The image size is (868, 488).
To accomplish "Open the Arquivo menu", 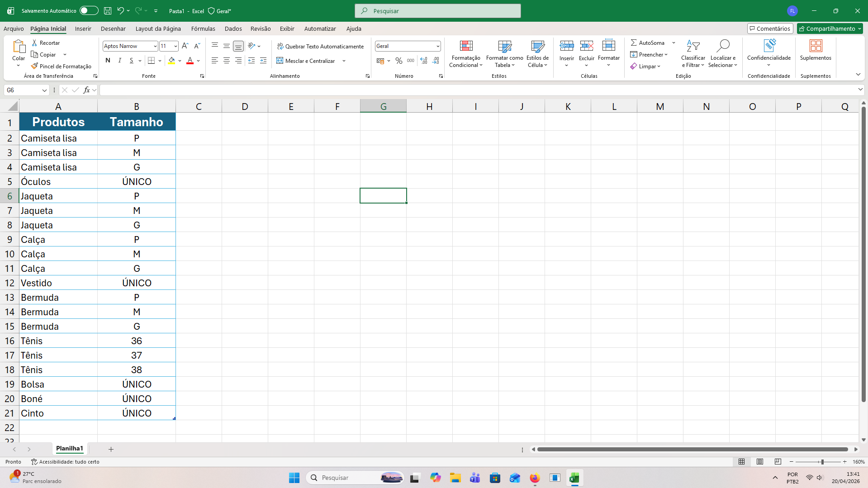I will point(14,28).
